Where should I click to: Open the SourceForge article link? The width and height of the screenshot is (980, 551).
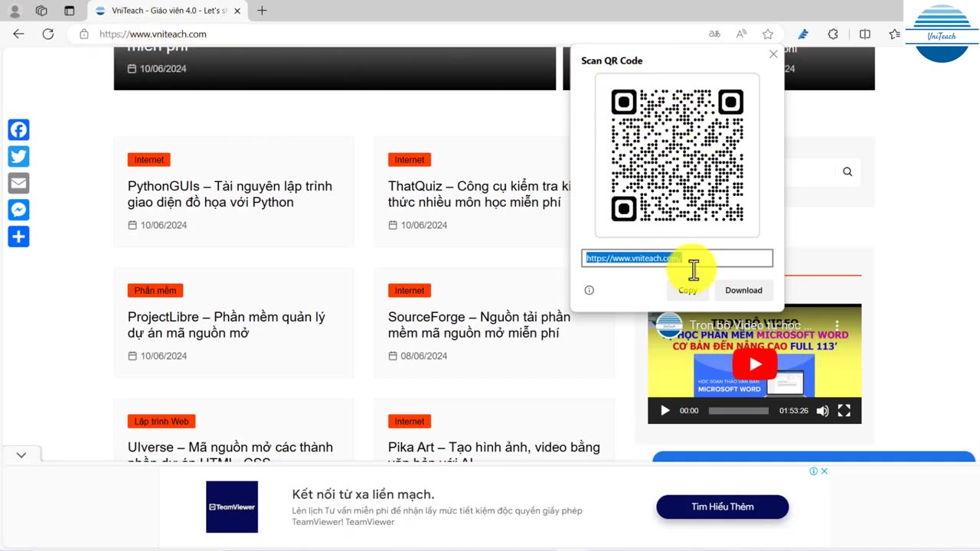click(479, 324)
